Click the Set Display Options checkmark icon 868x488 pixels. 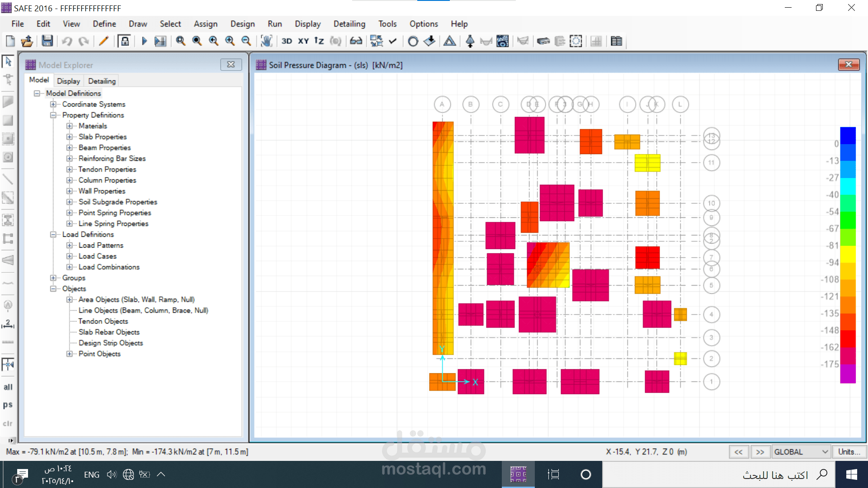(392, 41)
